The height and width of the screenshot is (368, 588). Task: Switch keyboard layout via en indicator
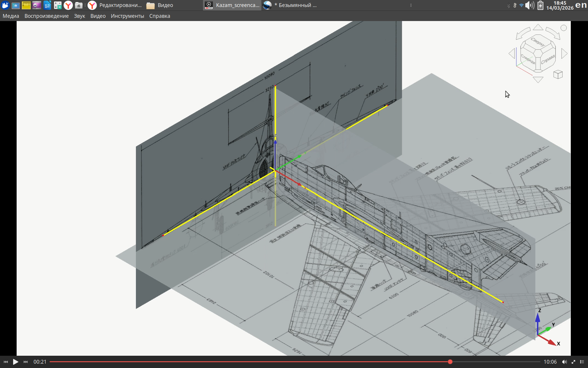(580, 5)
